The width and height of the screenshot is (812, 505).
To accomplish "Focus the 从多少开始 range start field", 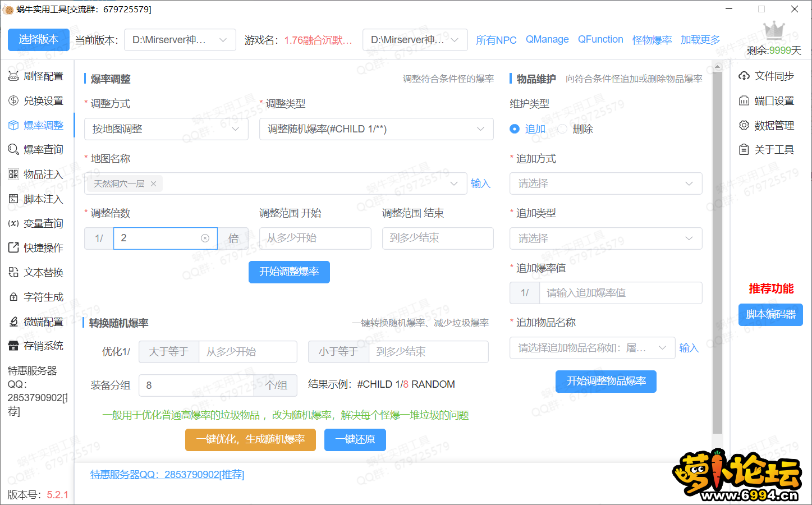I will [315, 238].
